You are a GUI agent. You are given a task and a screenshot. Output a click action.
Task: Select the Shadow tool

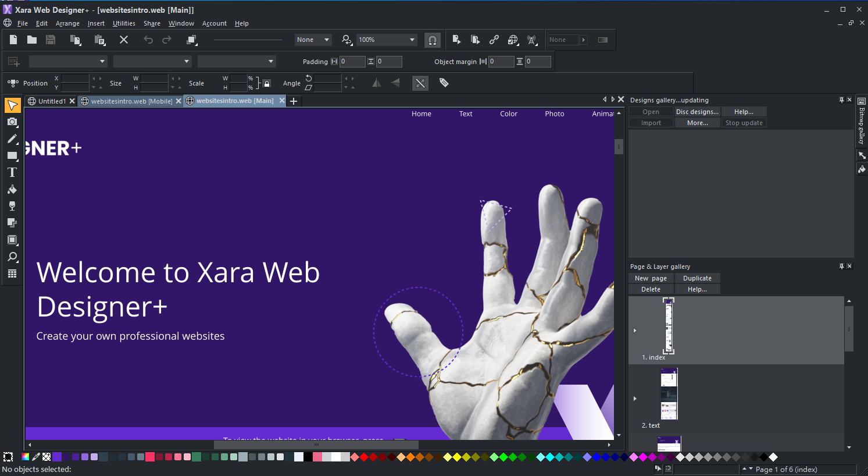(x=12, y=223)
